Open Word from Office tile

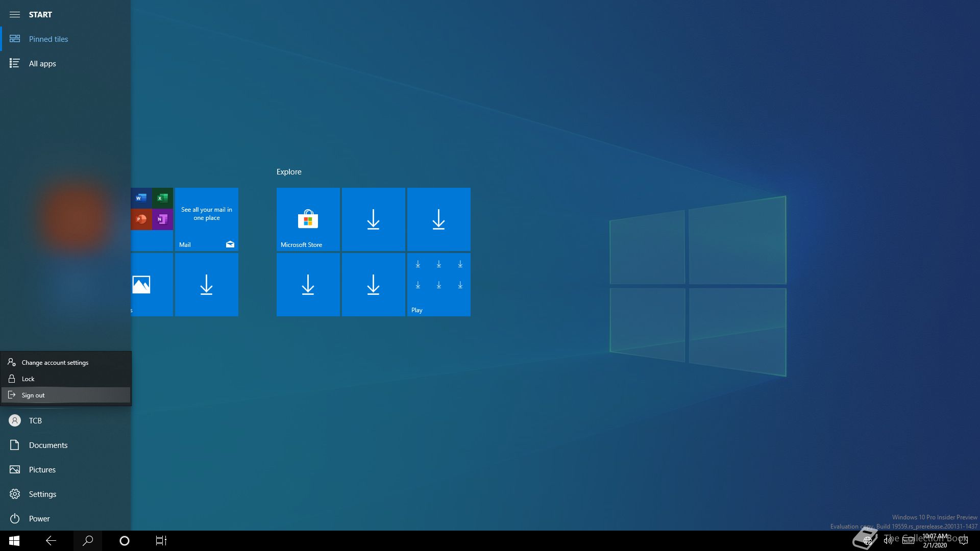point(141,198)
